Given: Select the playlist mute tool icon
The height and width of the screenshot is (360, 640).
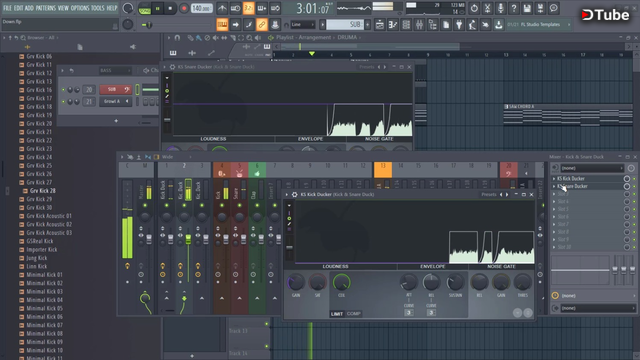Looking at the screenshot, I should (x=216, y=38).
